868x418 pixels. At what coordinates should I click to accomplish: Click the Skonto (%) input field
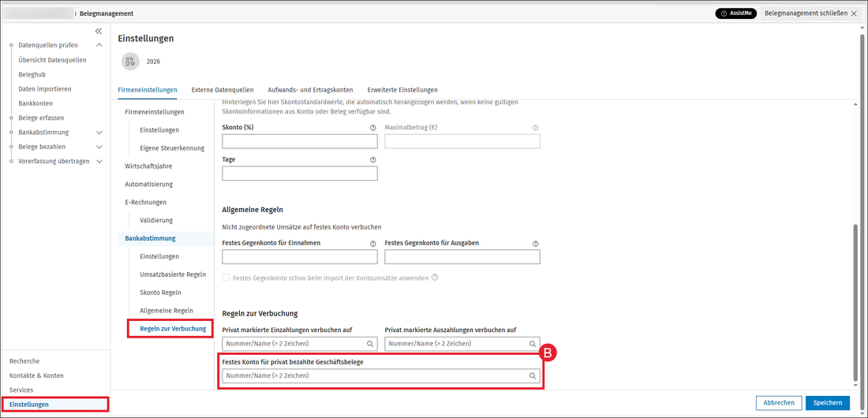[x=300, y=142]
